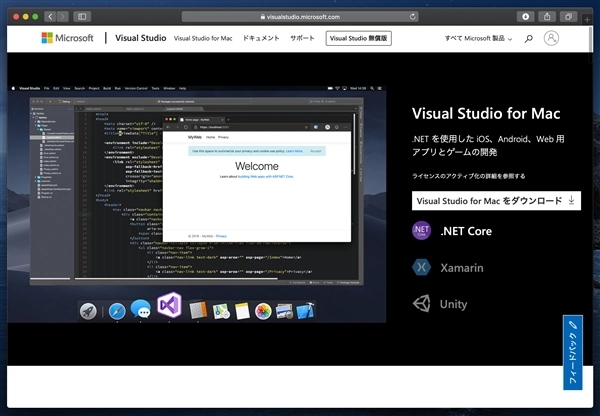Click the Photos flower icon in hero image dock
This screenshot has width=600, height=416.
pyautogui.click(x=263, y=311)
